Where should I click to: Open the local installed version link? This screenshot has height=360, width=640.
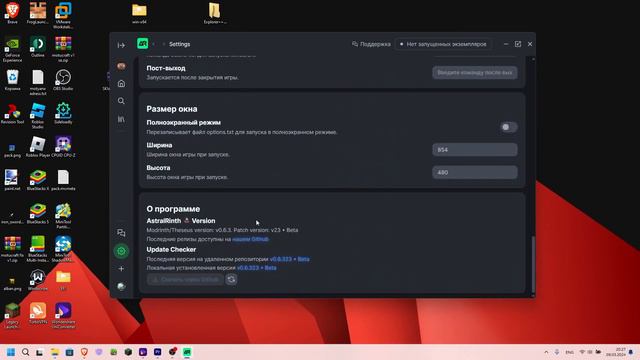pos(257,268)
